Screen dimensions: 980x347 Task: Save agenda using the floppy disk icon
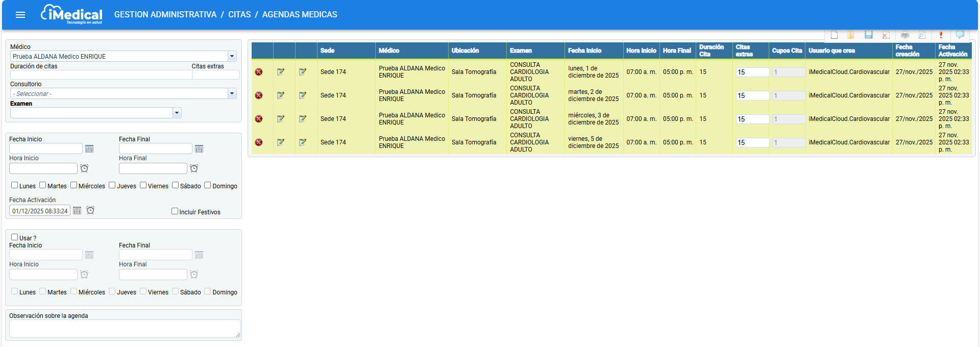[x=868, y=35]
